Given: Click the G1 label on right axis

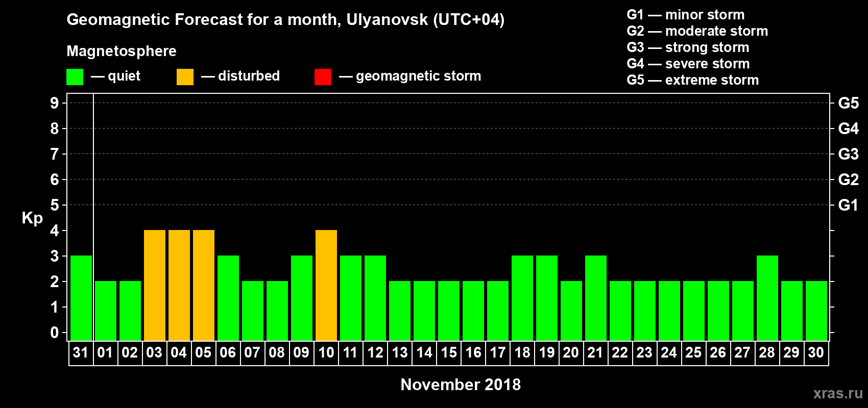Looking at the screenshot, I should [x=849, y=205].
